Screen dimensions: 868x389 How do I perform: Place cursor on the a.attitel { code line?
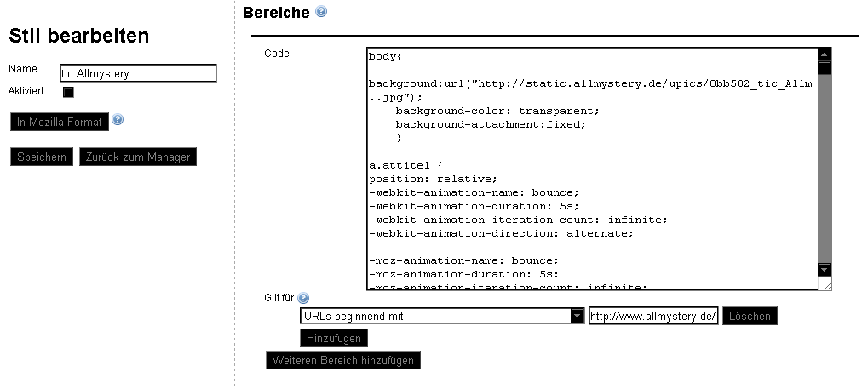point(405,165)
